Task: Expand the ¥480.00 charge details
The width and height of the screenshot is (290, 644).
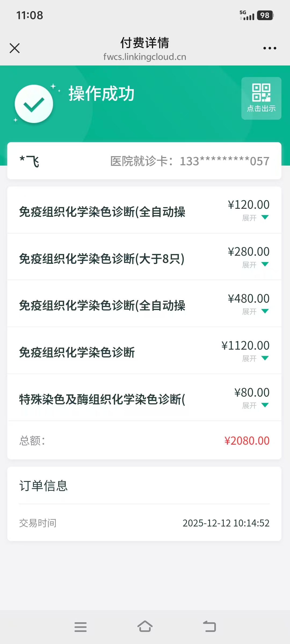Action: [x=255, y=312]
